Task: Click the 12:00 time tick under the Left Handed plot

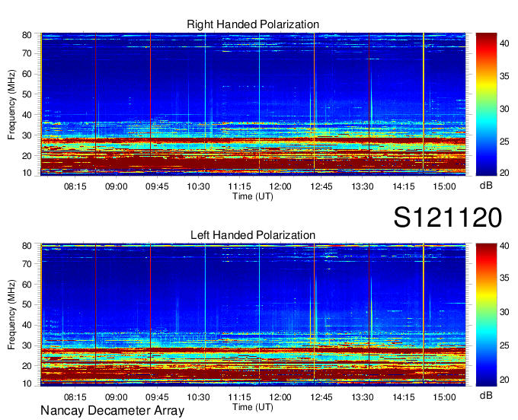Action: (280, 397)
